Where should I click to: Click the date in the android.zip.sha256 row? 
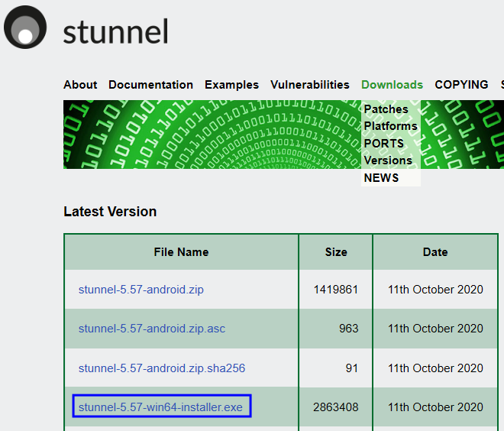(435, 368)
